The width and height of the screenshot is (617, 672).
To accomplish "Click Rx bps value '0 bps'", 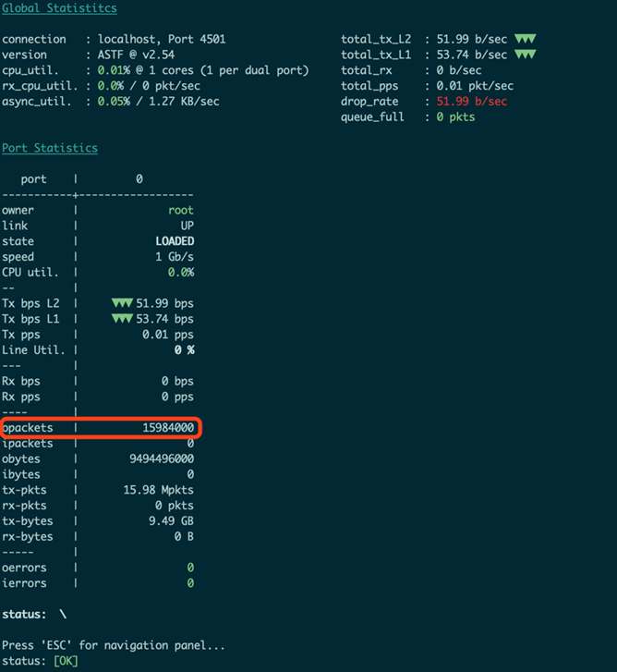I will click(177, 382).
